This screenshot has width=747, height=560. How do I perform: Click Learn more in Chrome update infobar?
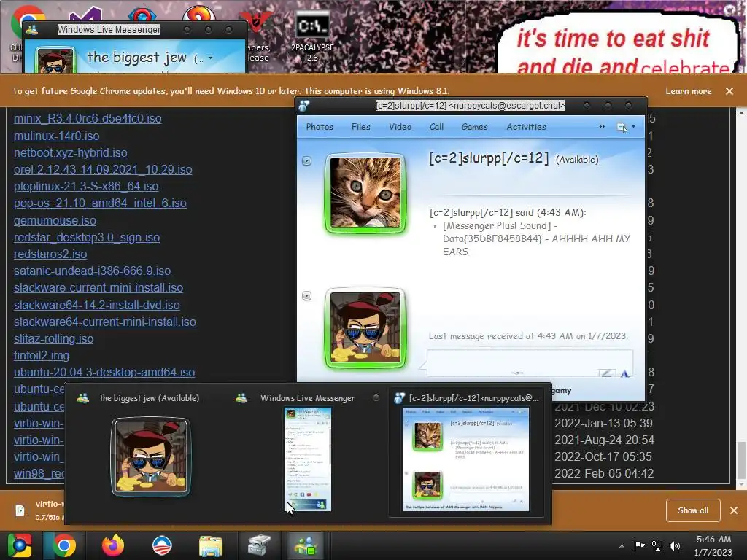pyautogui.click(x=689, y=91)
